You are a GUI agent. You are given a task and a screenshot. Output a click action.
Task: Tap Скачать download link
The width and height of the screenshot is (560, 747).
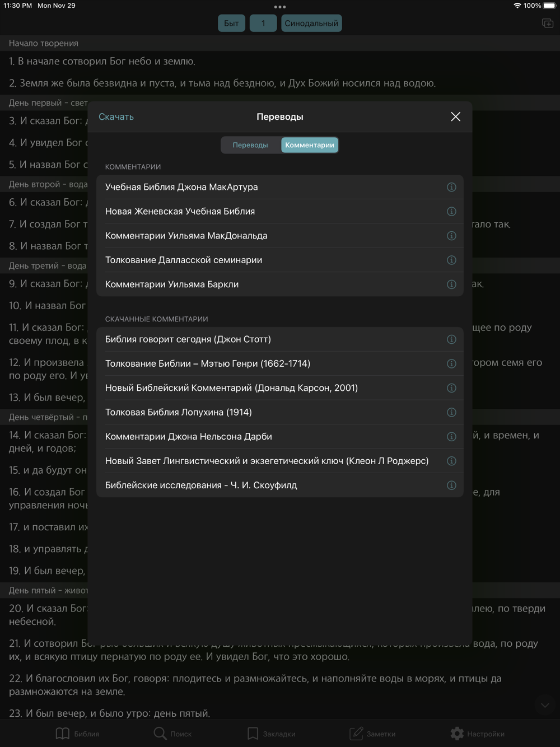pos(116,116)
